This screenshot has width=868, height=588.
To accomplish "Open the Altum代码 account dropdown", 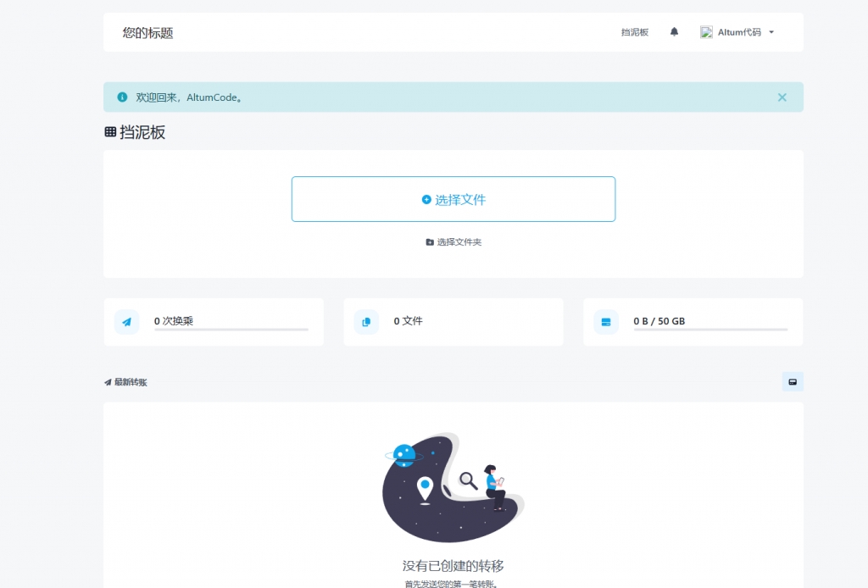I will coord(739,32).
